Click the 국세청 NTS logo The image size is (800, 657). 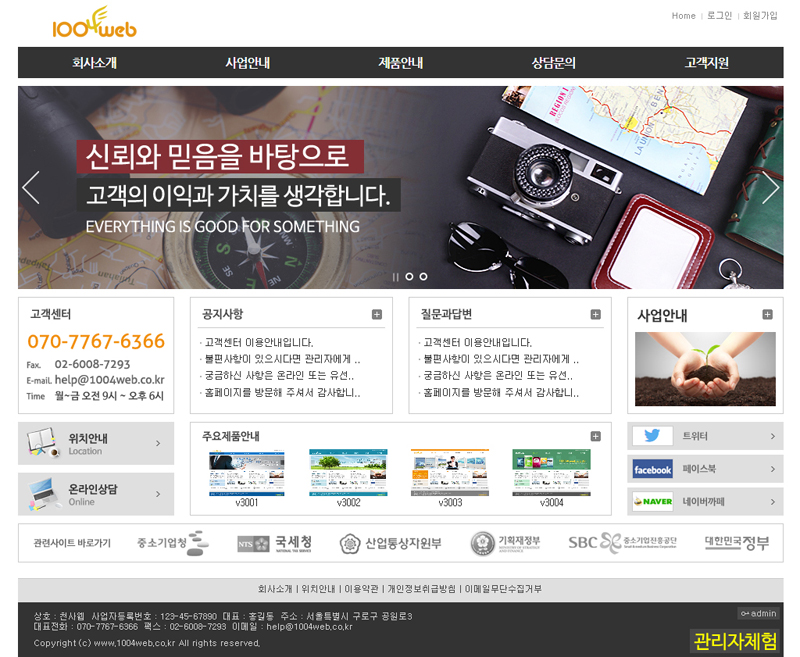(274, 543)
